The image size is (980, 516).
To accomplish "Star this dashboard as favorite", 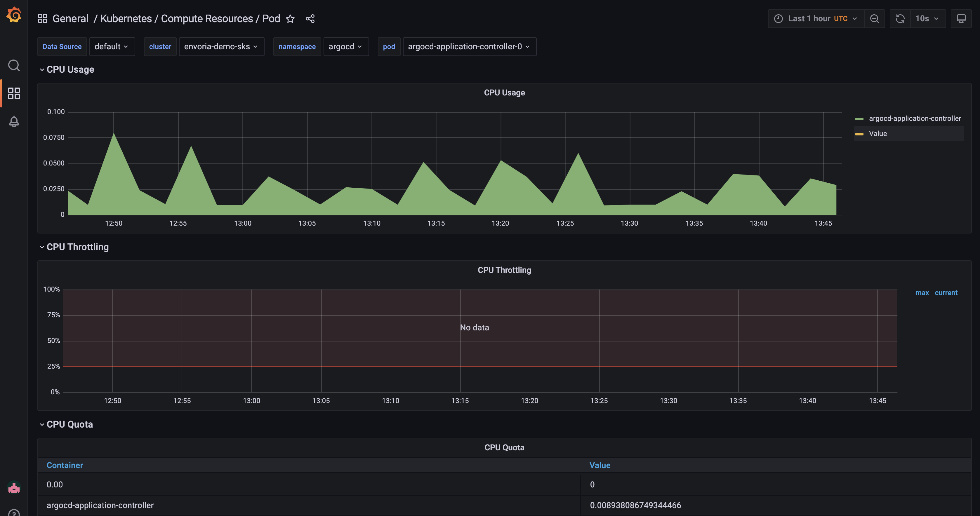I will [x=290, y=19].
